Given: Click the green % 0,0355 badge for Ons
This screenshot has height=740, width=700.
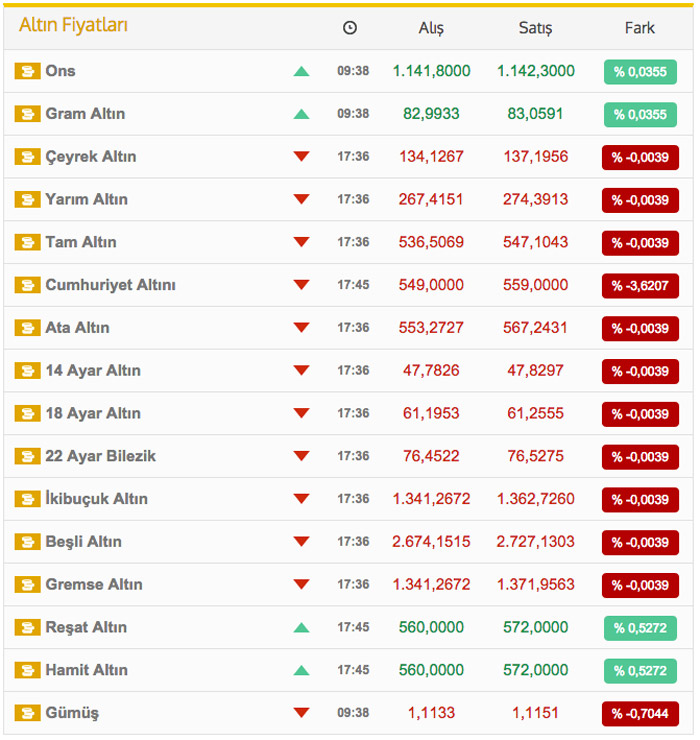Looking at the screenshot, I should point(640,72).
